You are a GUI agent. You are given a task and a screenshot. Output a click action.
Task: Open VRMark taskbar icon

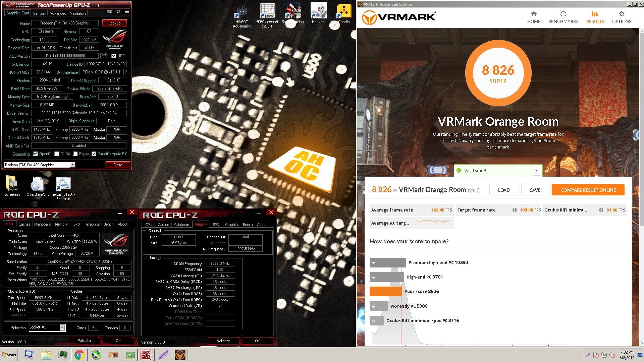coord(180,355)
